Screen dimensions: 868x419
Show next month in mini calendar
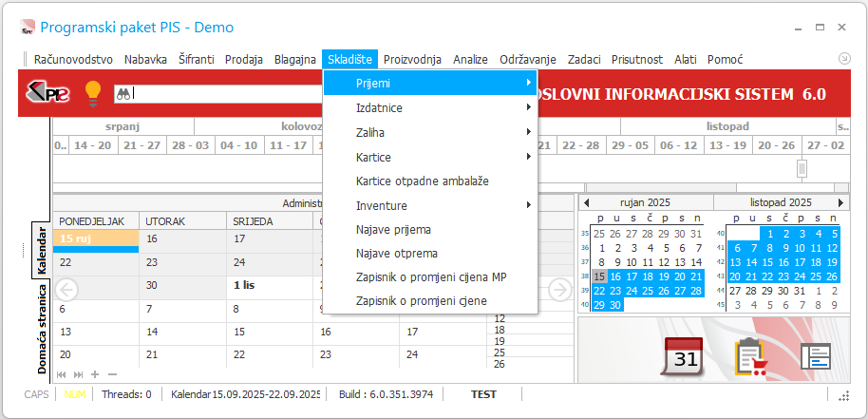point(840,202)
